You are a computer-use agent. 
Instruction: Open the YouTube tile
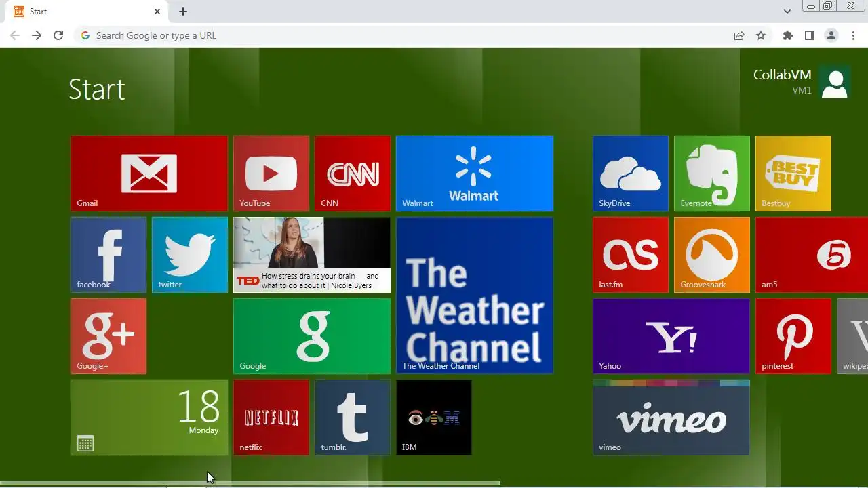click(x=271, y=174)
